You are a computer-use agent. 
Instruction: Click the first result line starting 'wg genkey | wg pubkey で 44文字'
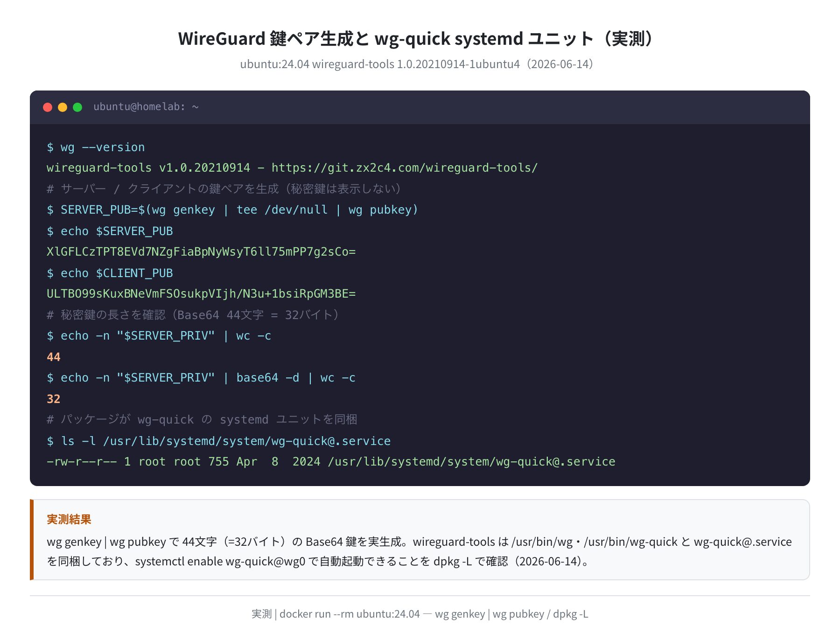click(x=419, y=542)
